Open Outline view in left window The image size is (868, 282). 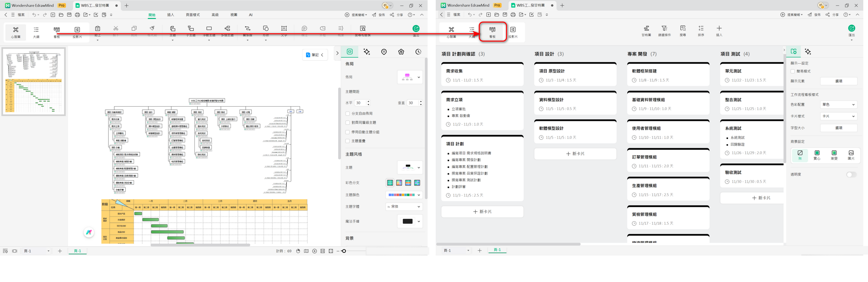(x=36, y=32)
